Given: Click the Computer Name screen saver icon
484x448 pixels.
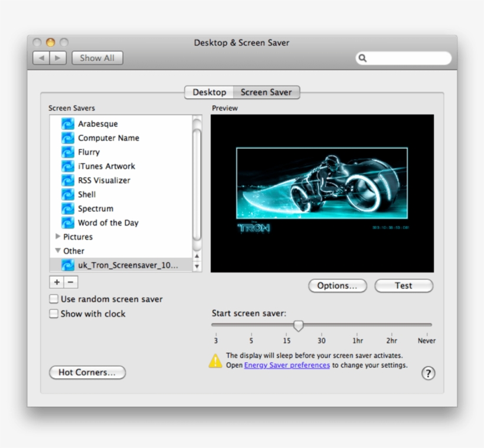Looking at the screenshot, I should [68, 138].
